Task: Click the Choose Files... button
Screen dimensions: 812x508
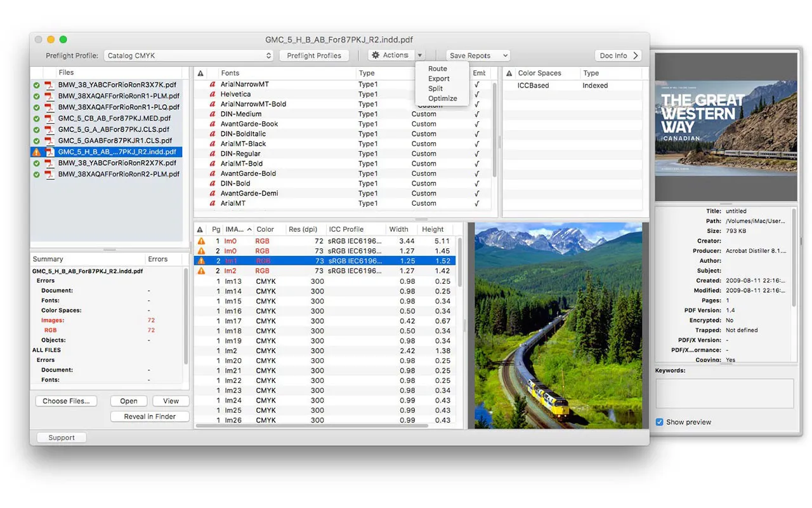Action: coord(66,401)
